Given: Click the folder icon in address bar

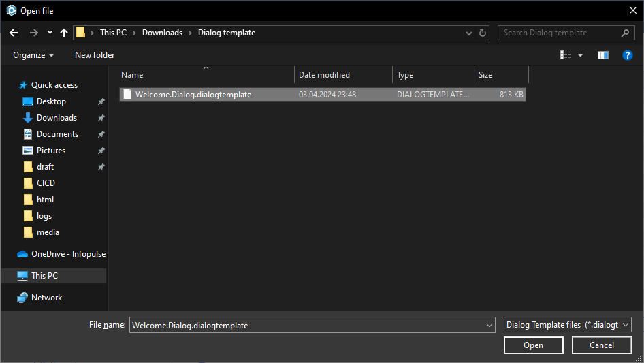Looking at the screenshot, I should click(x=80, y=33).
